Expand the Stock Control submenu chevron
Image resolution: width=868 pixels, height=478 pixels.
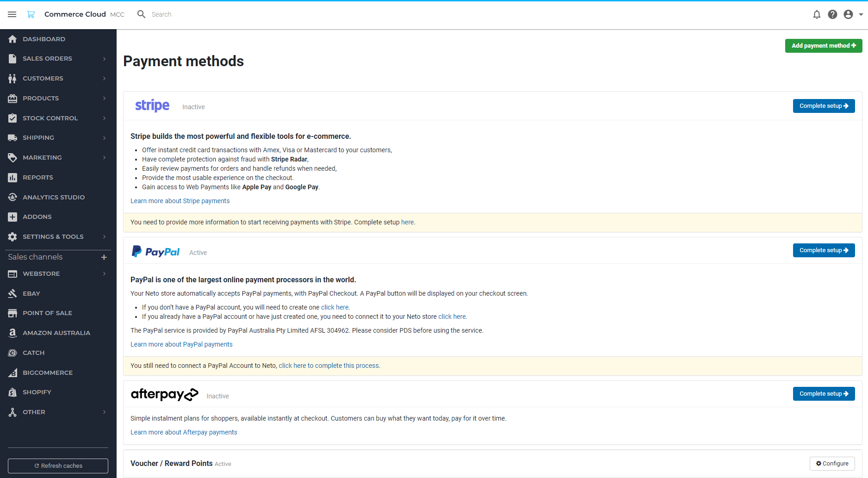105,118
